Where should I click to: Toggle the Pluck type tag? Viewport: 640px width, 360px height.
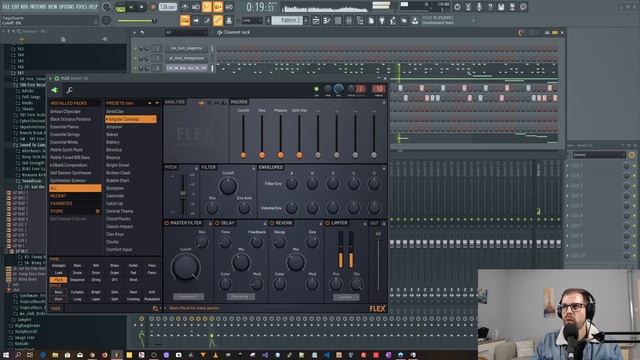coord(58,280)
